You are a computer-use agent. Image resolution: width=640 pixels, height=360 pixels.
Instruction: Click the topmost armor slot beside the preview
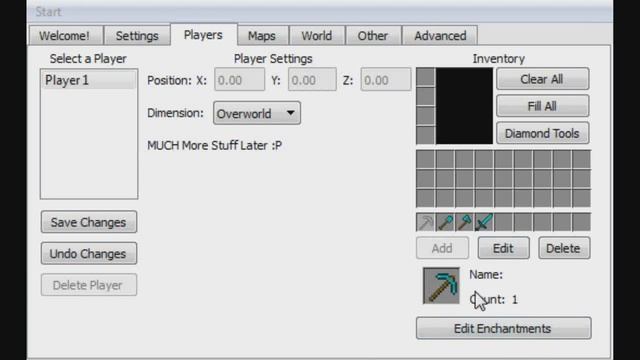pyautogui.click(x=425, y=77)
